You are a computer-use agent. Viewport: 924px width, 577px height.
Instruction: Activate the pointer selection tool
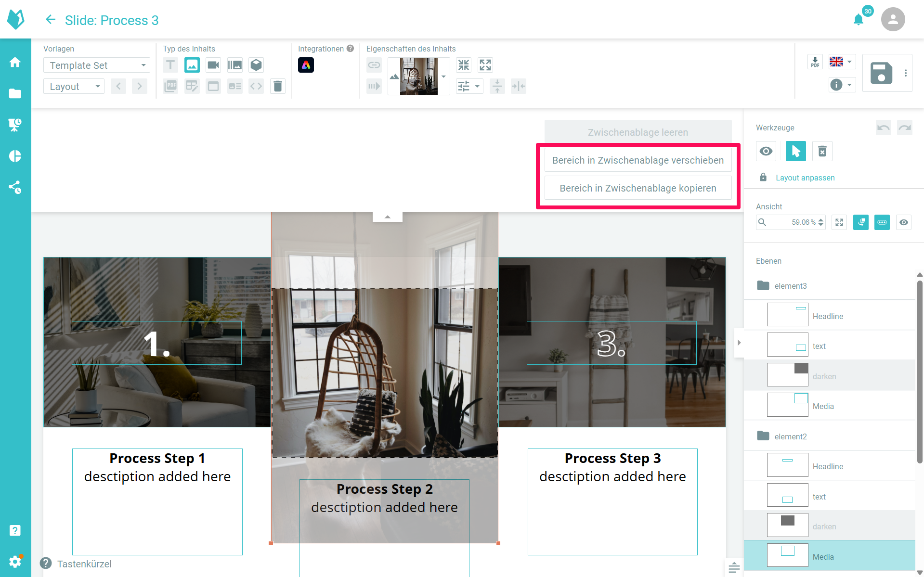tap(795, 152)
